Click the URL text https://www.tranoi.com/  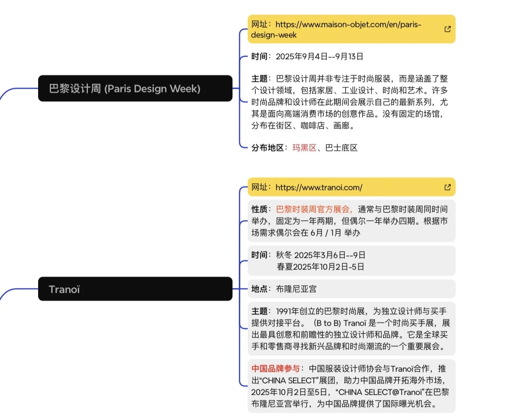(x=319, y=187)
